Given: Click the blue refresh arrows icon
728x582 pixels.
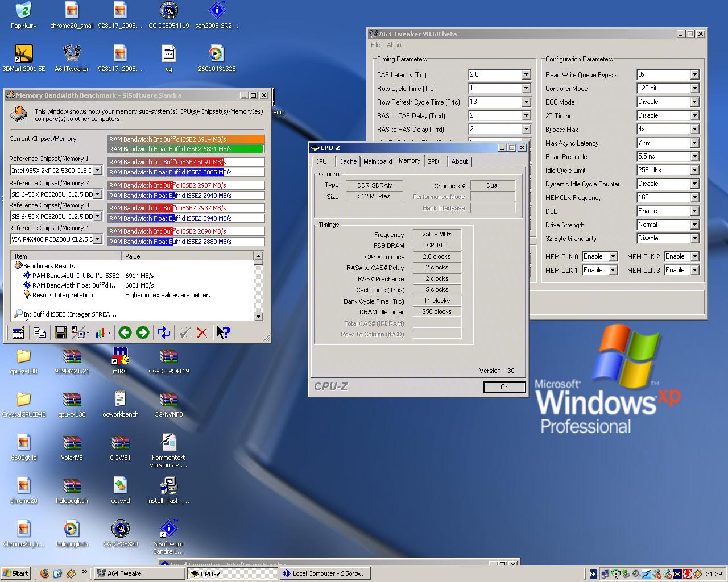Looking at the screenshot, I should [x=164, y=333].
